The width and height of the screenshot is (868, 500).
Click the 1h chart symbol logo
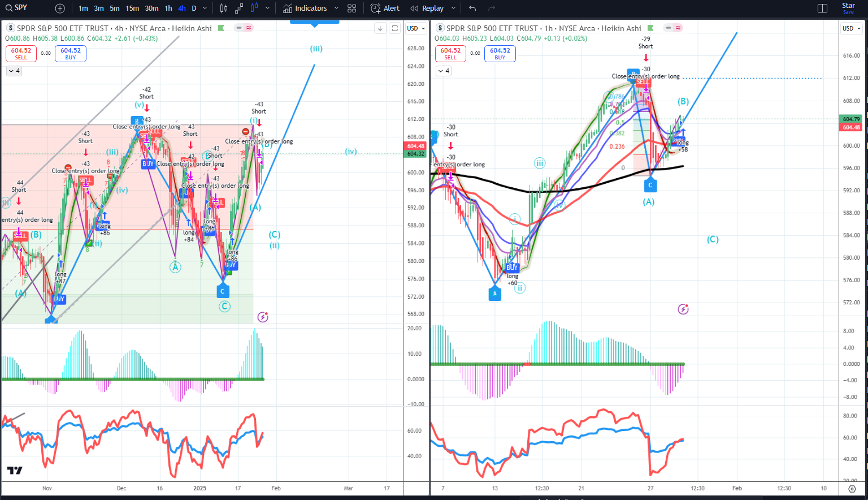pyautogui.click(x=440, y=28)
